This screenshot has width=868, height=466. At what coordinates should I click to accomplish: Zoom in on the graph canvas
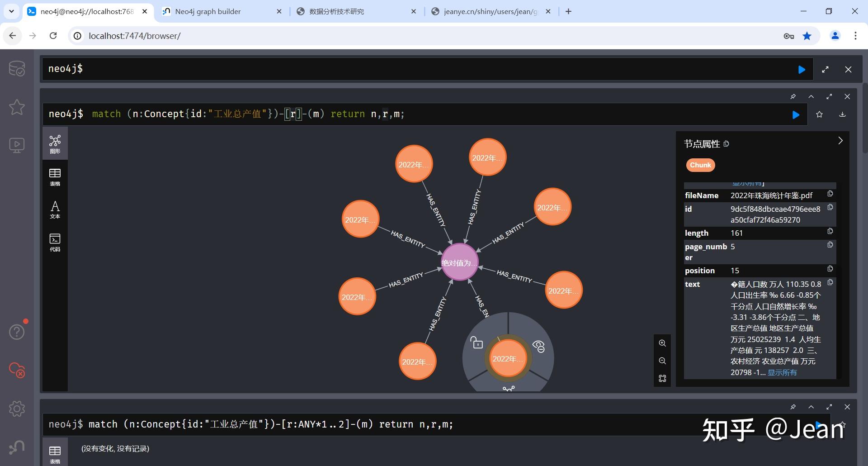pyautogui.click(x=662, y=343)
